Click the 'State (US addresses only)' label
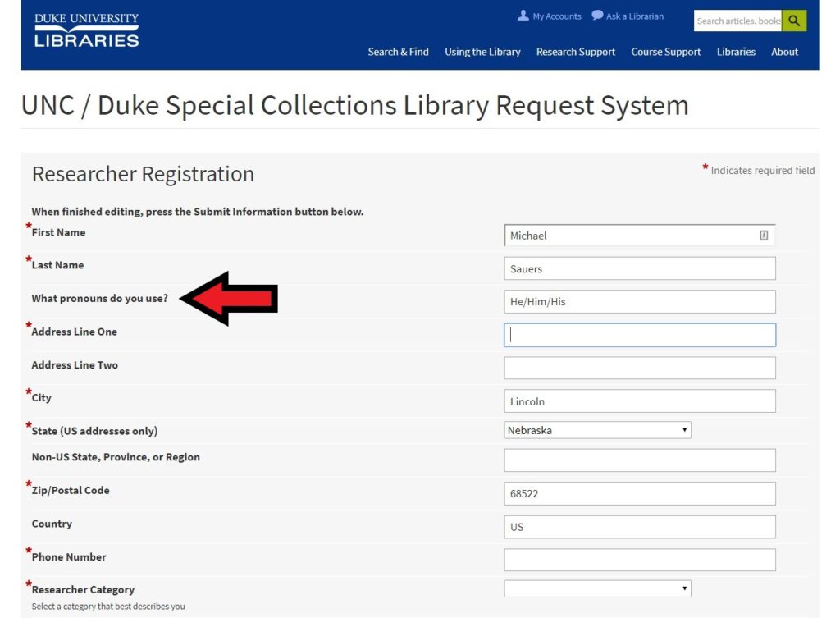 pos(94,431)
